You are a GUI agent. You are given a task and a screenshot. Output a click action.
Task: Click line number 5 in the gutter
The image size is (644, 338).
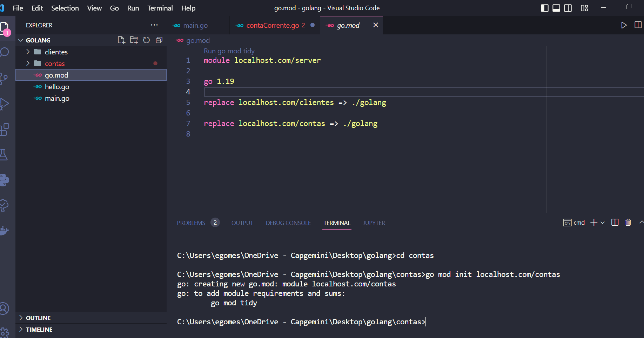pos(188,102)
